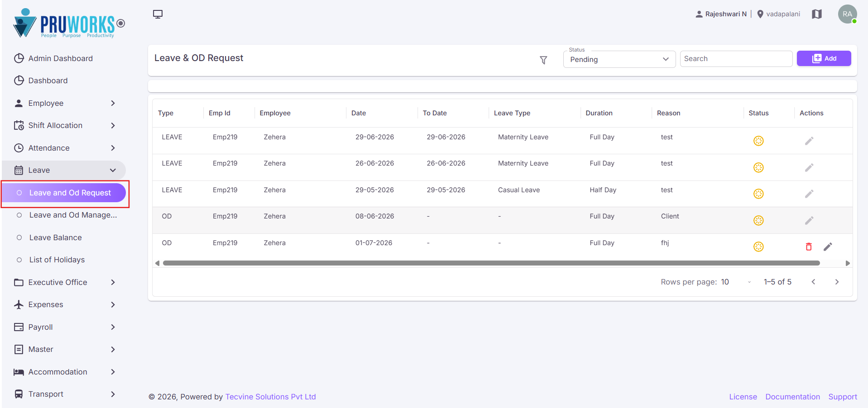Collapse the Leave menu
The width and height of the screenshot is (868, 408).
click(64, 170)
